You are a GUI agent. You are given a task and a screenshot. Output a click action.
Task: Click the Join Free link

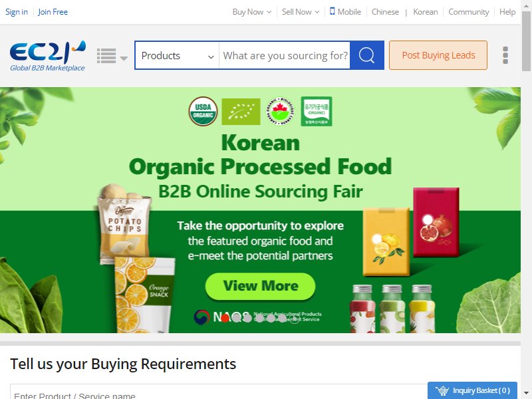[53, 12]
